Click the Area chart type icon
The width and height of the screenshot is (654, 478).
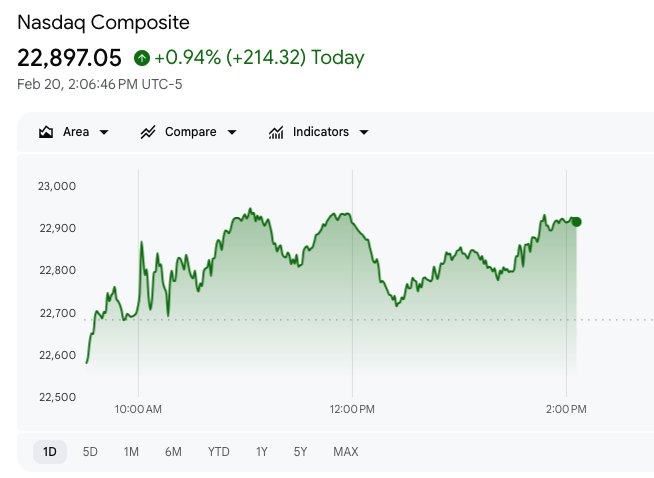46,132
